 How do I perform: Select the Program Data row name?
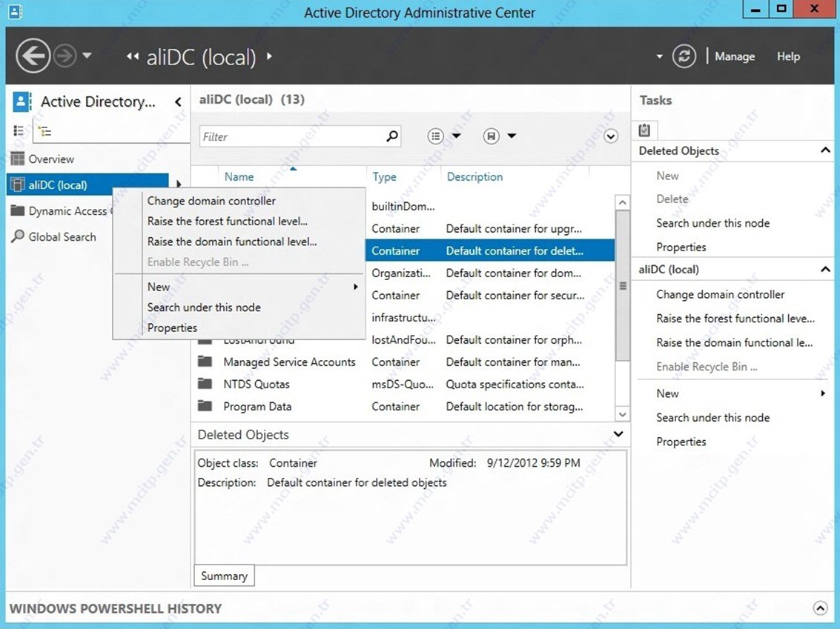257,406
